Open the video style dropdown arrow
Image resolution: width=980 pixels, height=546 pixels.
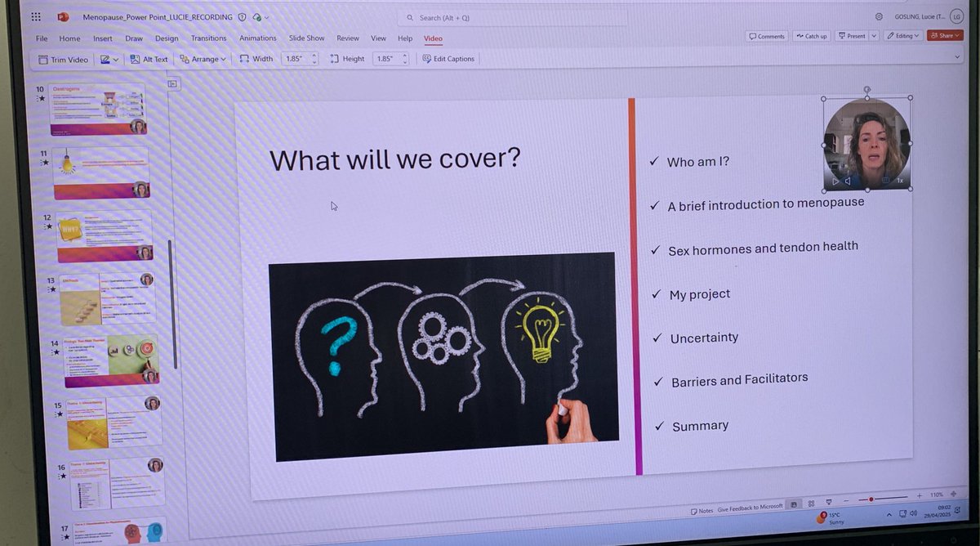(x=115, y=60)
